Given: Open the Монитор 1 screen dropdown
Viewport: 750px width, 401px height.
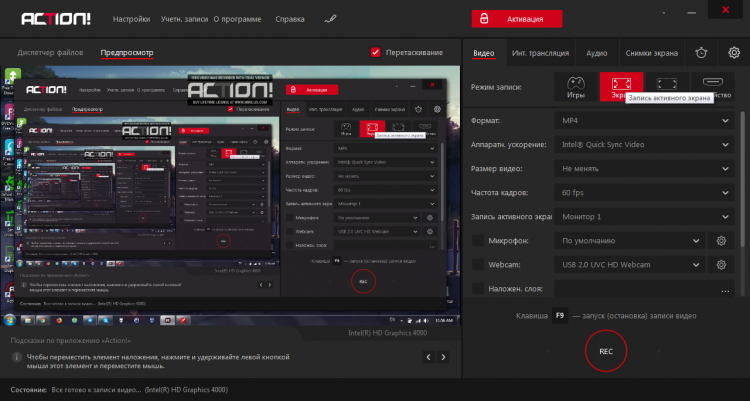Looking at the screenshot, I should [x=644, y=217].
